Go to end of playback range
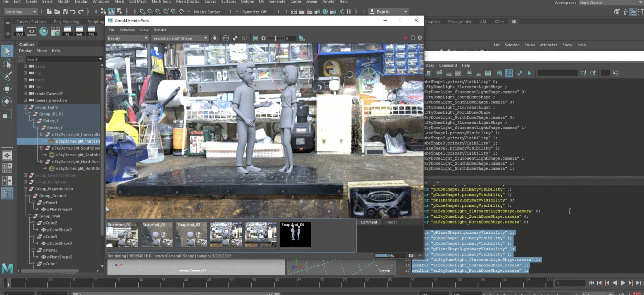This screenshot has height=295, width=644. pos(639,283)
